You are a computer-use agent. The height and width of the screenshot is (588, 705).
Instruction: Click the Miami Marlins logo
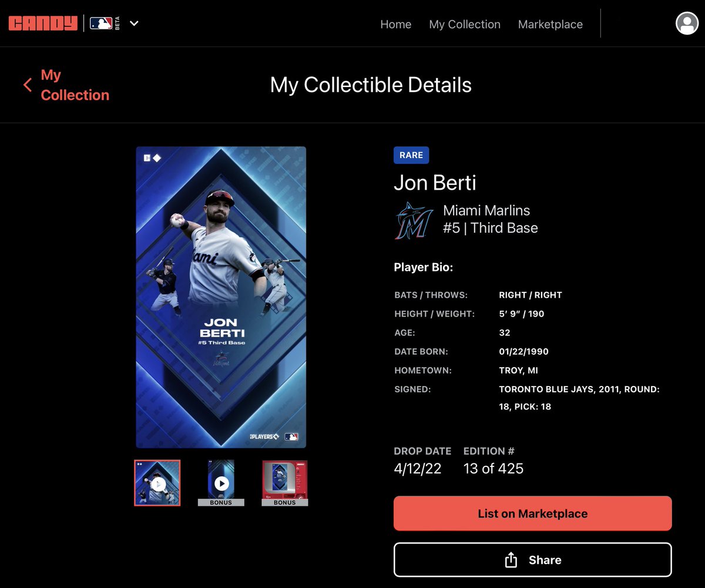(414, 220)
